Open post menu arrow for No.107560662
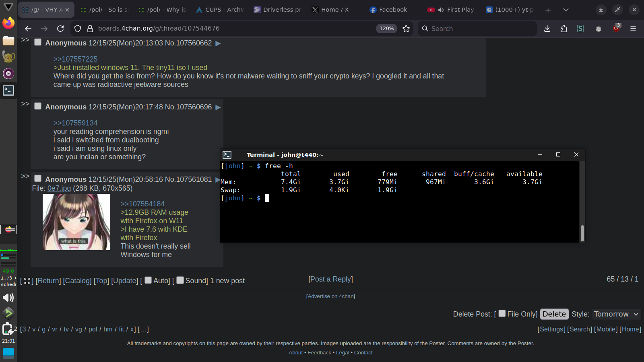This screenshot has width=644, height=362. click(218, 43)
